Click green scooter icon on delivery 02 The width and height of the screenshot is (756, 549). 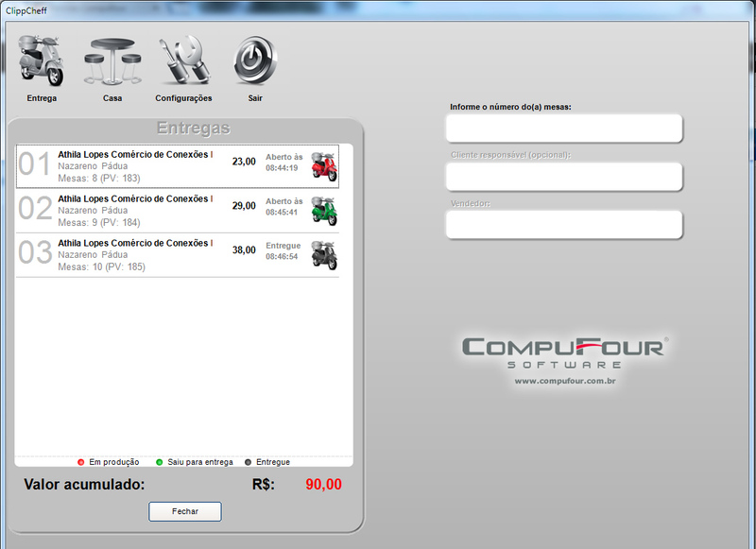pyautogui.click(x=324, y=211)
